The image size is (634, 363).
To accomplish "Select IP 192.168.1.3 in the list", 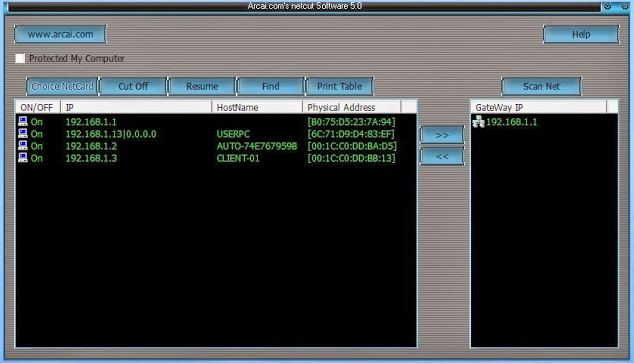I will (91, 158).
